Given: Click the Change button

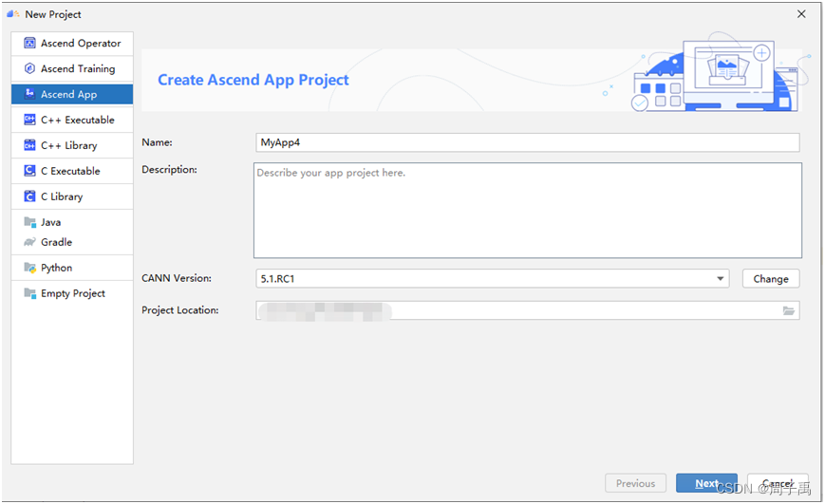Looking at the screenshot, I should point(771,278).
